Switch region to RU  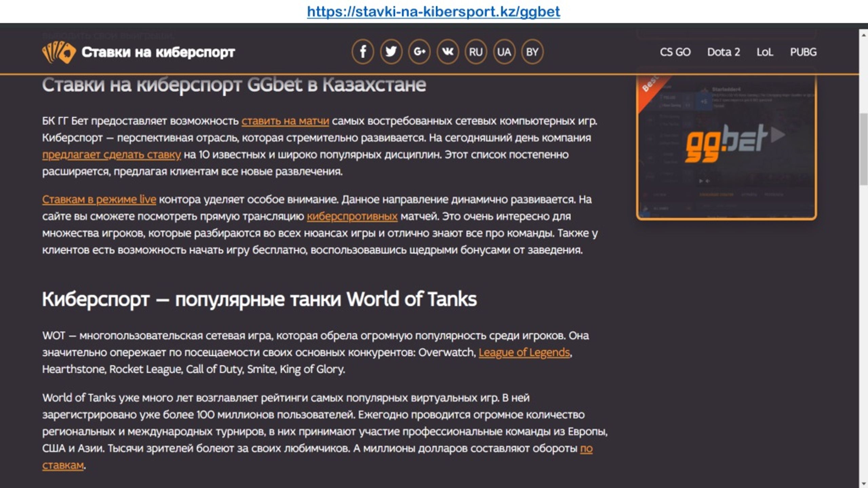tap(476, 52)
